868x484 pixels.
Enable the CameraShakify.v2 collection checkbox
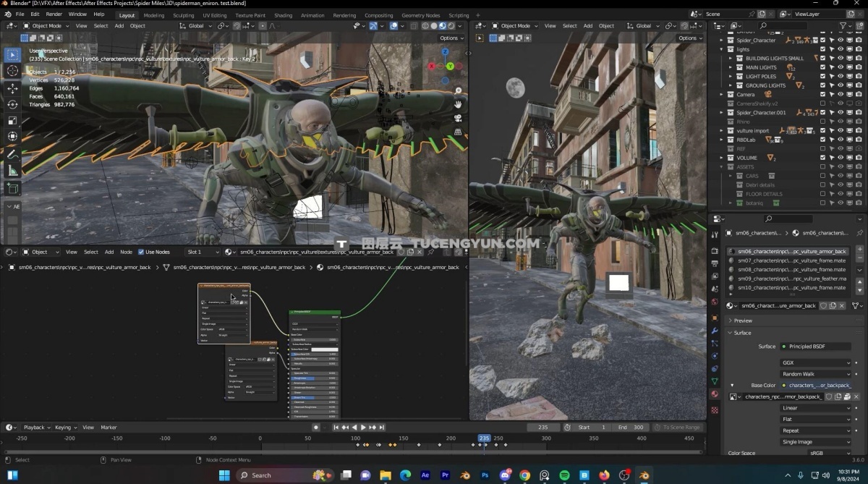pos(822,103)
